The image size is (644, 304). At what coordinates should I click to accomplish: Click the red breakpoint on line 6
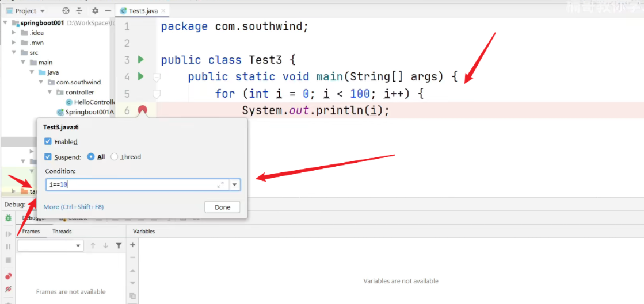tap(143, 110)
